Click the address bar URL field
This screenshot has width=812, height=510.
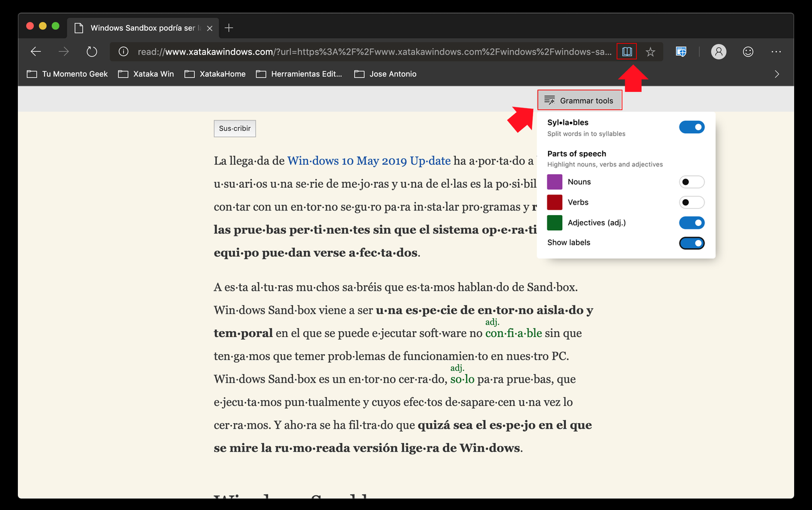[374, 52]
